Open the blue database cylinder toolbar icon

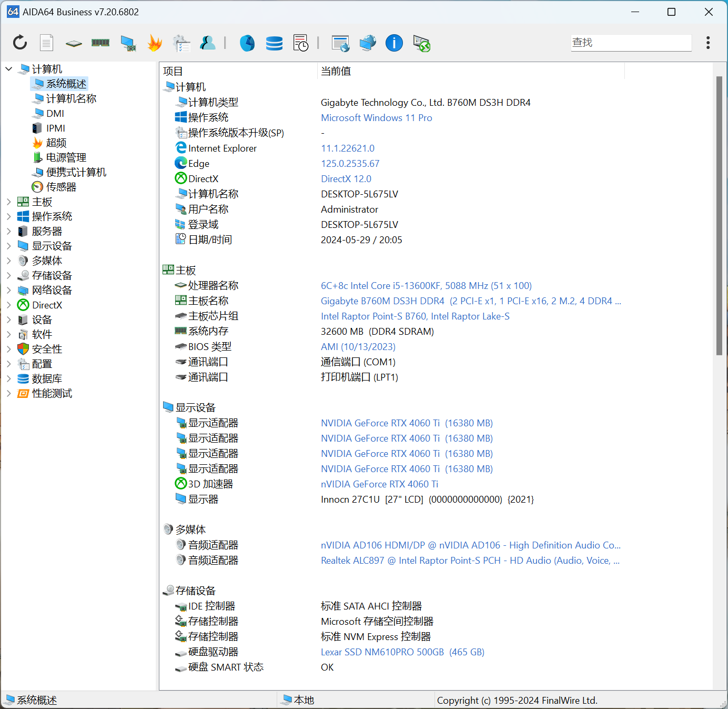tap(274, 43)
